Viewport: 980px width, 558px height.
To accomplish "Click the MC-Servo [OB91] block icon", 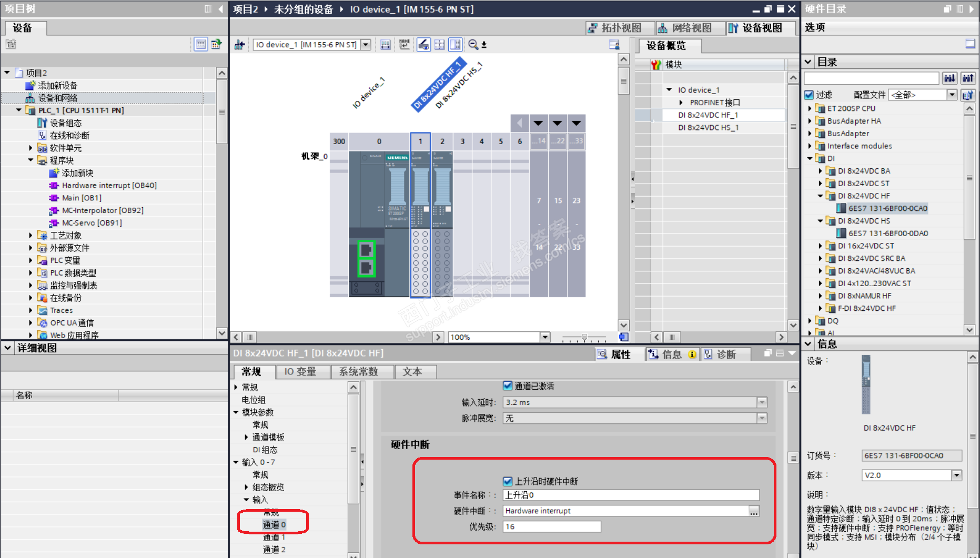I will pyautogui.click(x=54, y=223).
